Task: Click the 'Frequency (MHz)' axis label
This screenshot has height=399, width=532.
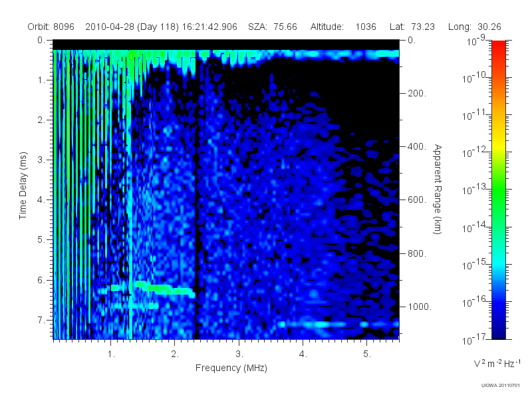Action: tap(231, 368)
